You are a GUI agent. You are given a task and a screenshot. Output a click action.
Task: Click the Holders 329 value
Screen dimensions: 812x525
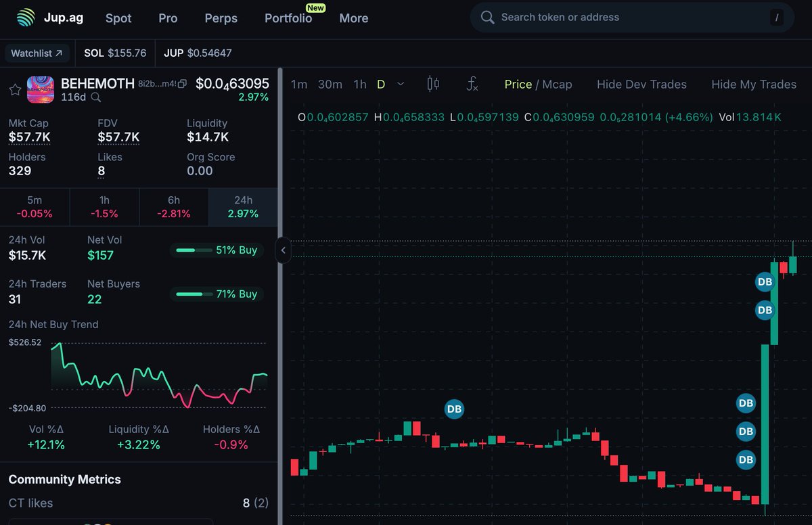(20, 170)
